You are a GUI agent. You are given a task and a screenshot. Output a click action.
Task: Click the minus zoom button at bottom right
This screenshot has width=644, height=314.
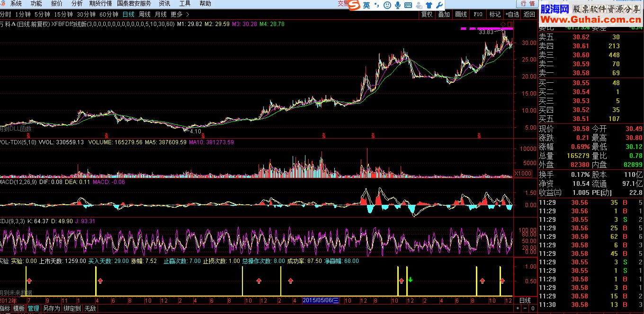tap(525, 308)
